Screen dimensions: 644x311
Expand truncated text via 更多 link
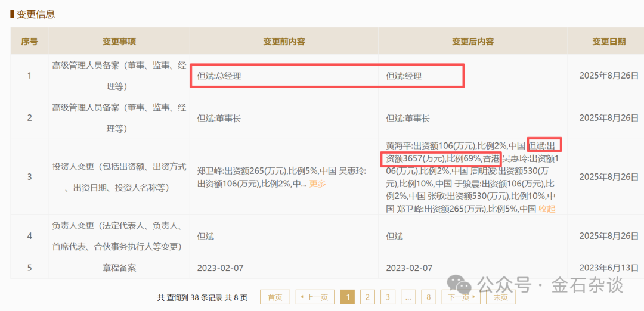coord(318,184)
